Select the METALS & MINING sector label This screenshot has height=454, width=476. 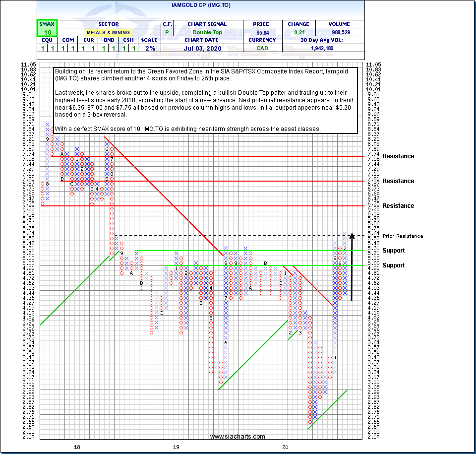108,32
